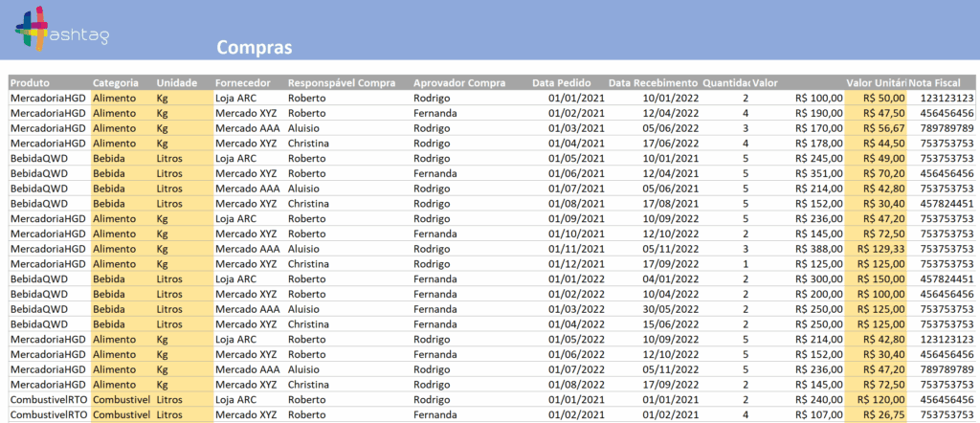
Task: Select unit value R$ 56,67
Action: point(883,128)
